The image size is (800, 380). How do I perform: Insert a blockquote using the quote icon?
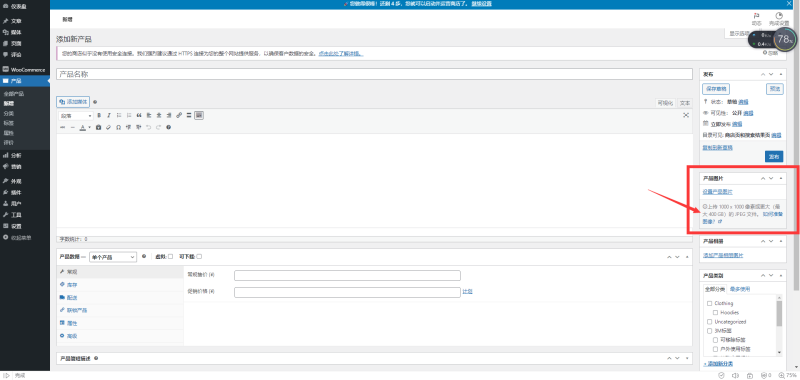[139, 115]
